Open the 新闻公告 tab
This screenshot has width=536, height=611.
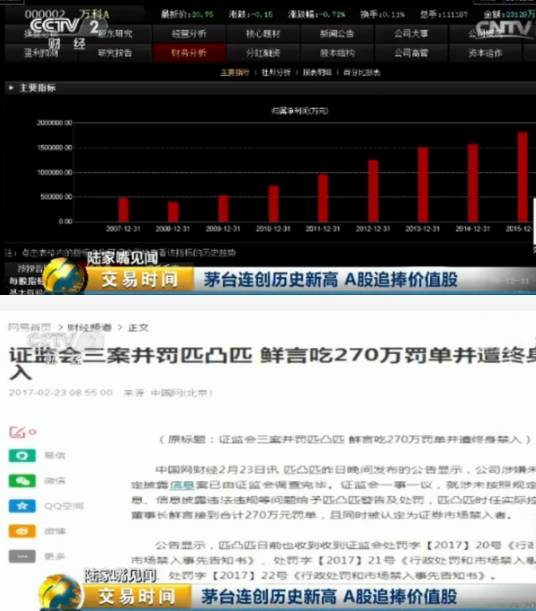337,34
